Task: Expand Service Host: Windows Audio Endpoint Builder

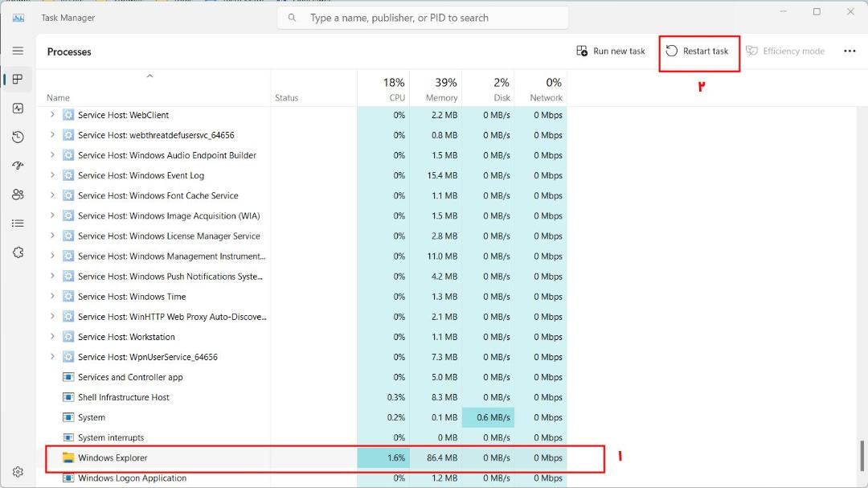Action: click(x=52, y=155)
